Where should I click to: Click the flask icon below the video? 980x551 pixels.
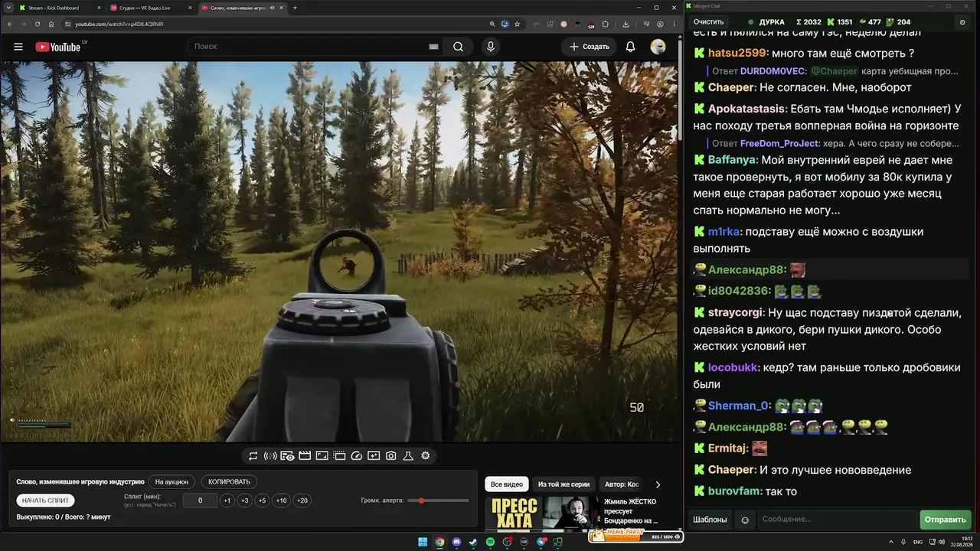coord(408,456)
